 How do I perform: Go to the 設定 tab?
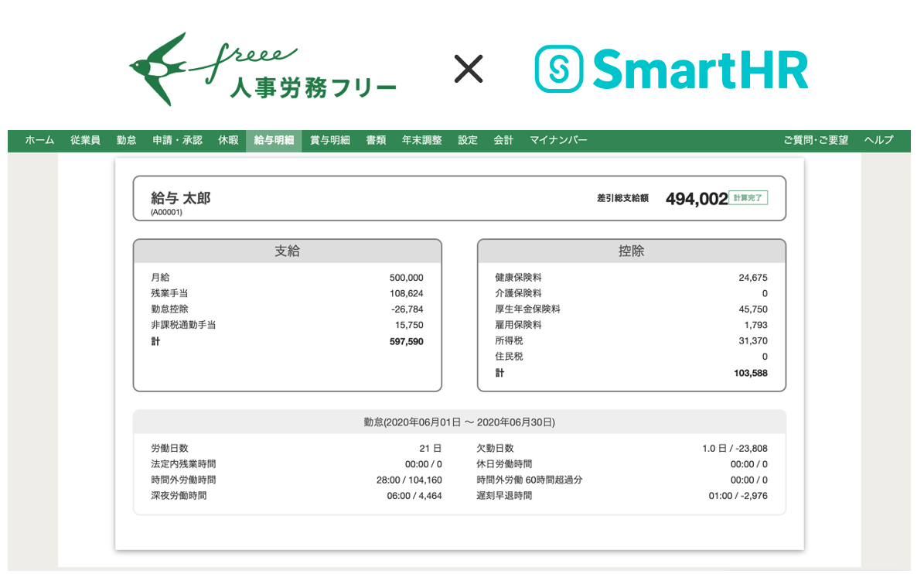(468, 141)
